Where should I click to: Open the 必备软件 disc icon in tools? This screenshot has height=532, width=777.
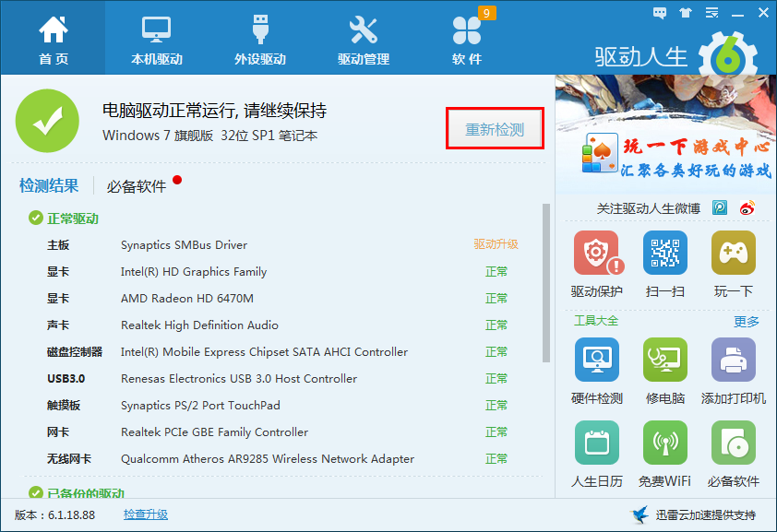pyautogui.click(x=733, y=443)
